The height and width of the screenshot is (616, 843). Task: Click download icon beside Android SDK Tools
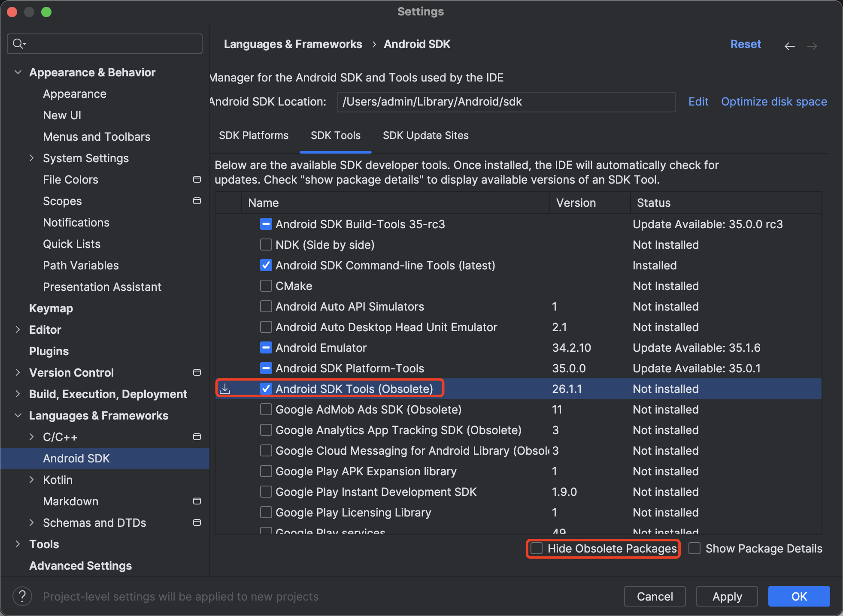(x=225, y=389)
